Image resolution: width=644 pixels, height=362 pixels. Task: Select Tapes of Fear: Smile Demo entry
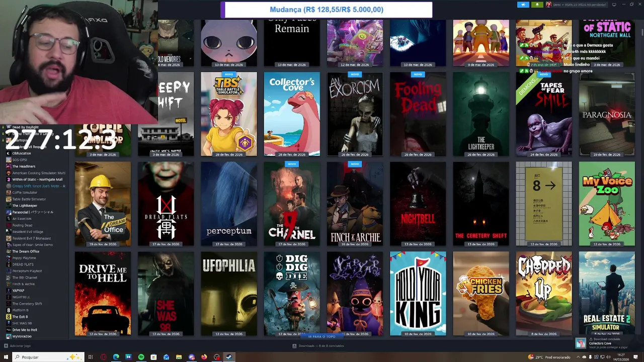[x=32, y=245]
